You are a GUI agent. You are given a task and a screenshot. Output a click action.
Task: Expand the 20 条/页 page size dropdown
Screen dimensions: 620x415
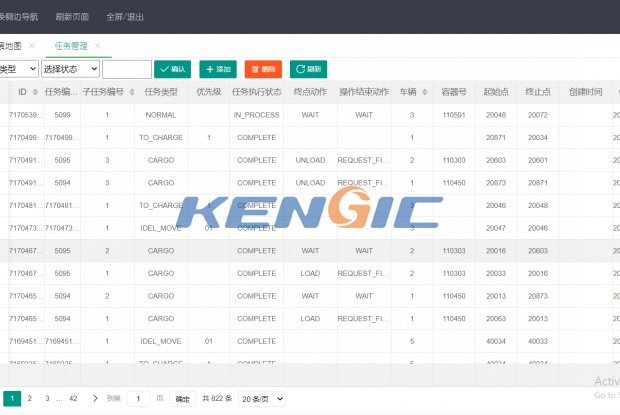pyautogui.click(x=263, y=398)
